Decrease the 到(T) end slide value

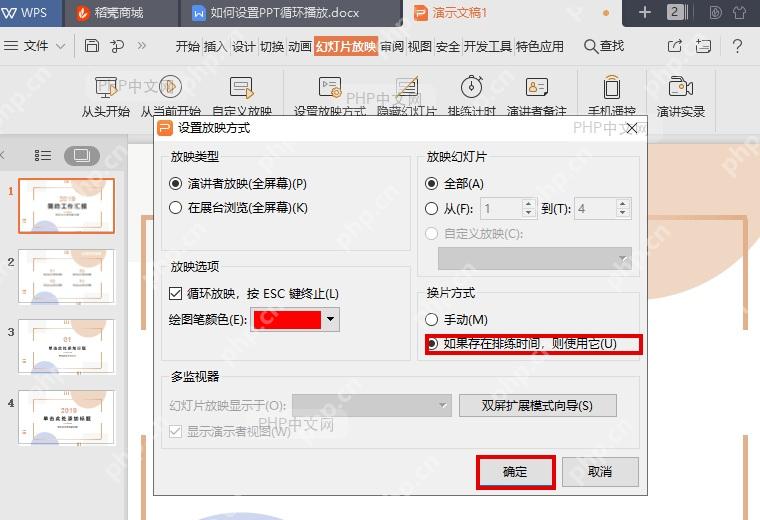pos(623,214)
